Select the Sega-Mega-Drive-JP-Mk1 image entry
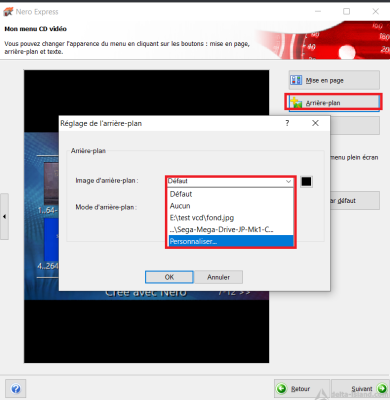 (x=231, y=229)
